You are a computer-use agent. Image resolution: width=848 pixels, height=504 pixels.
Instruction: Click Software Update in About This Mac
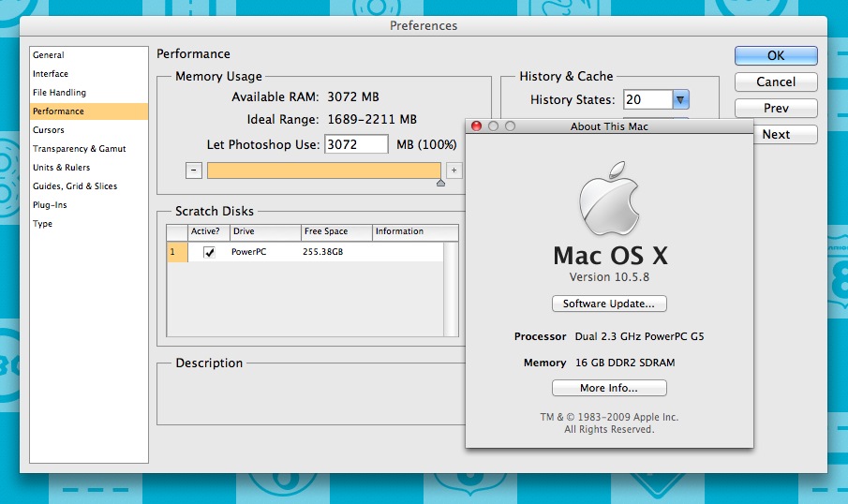point(609,304)
